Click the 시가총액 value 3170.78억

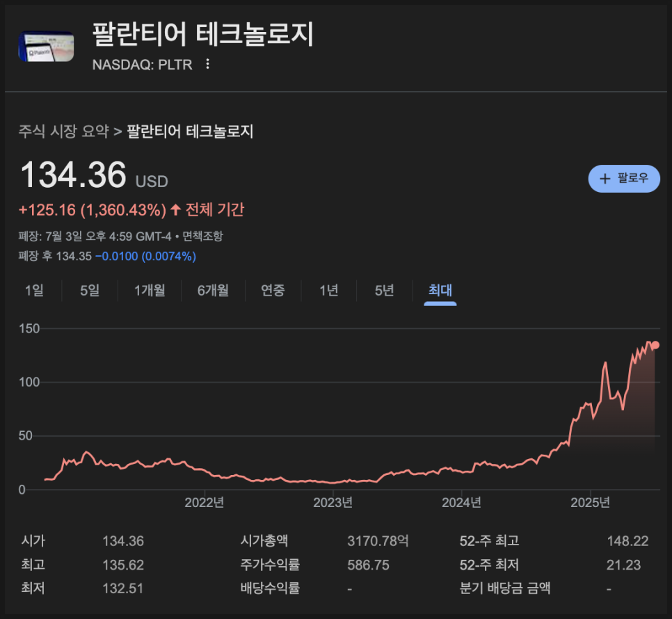tap(378, 541)
